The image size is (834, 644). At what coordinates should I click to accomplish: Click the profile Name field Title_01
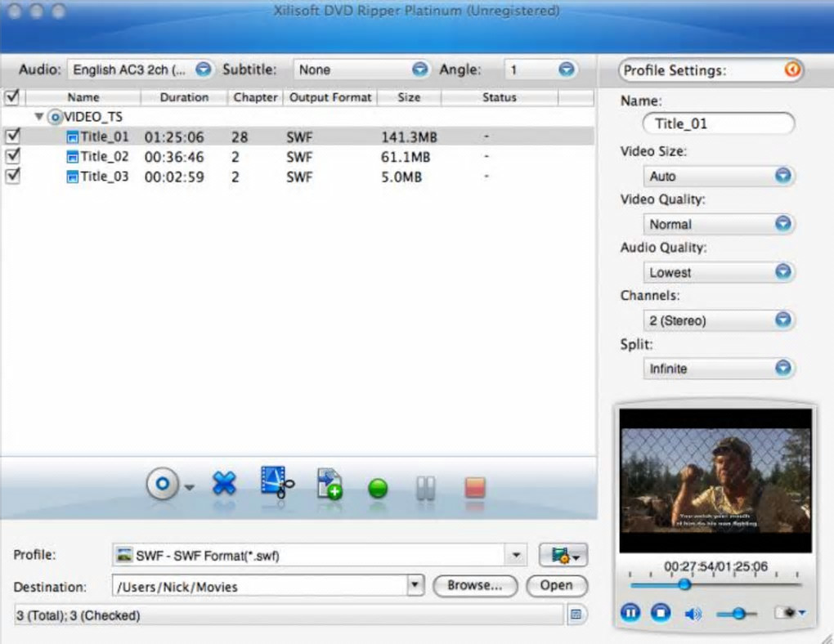tap(719, 124)
